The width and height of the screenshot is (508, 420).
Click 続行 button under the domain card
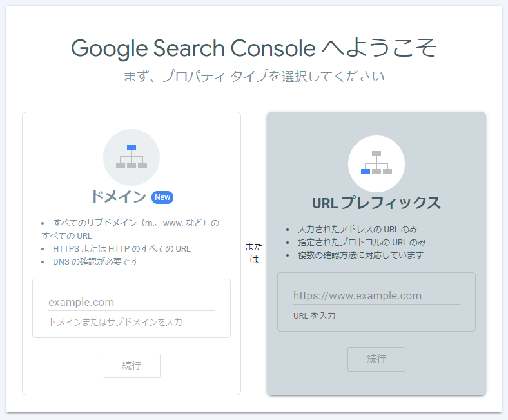point(132,366)
